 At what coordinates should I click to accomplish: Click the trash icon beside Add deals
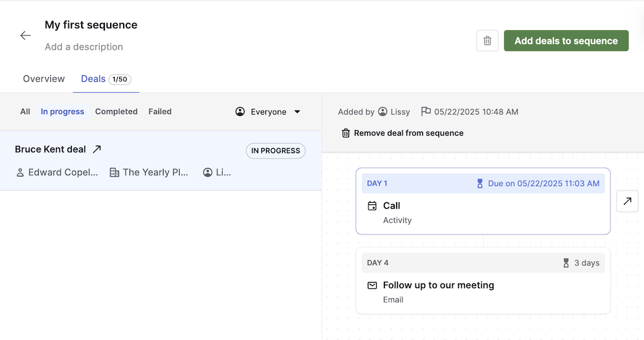488,41
